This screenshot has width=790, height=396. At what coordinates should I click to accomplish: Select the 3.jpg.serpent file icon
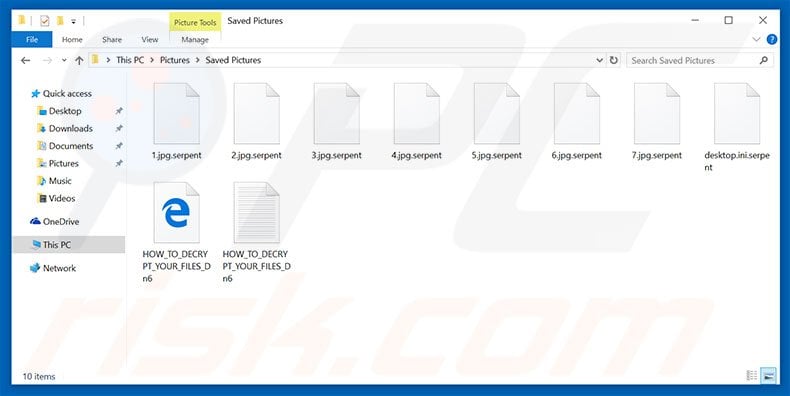tap(337, 114)
